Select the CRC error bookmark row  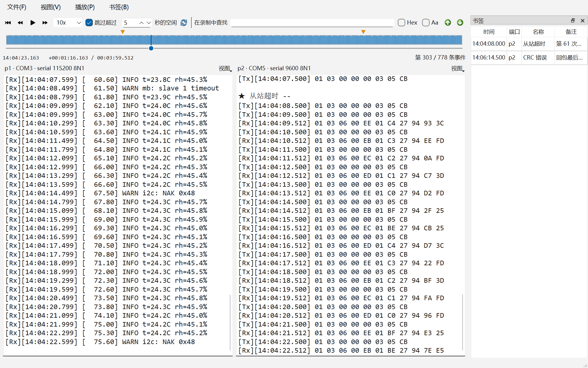(x=529, y=57)
